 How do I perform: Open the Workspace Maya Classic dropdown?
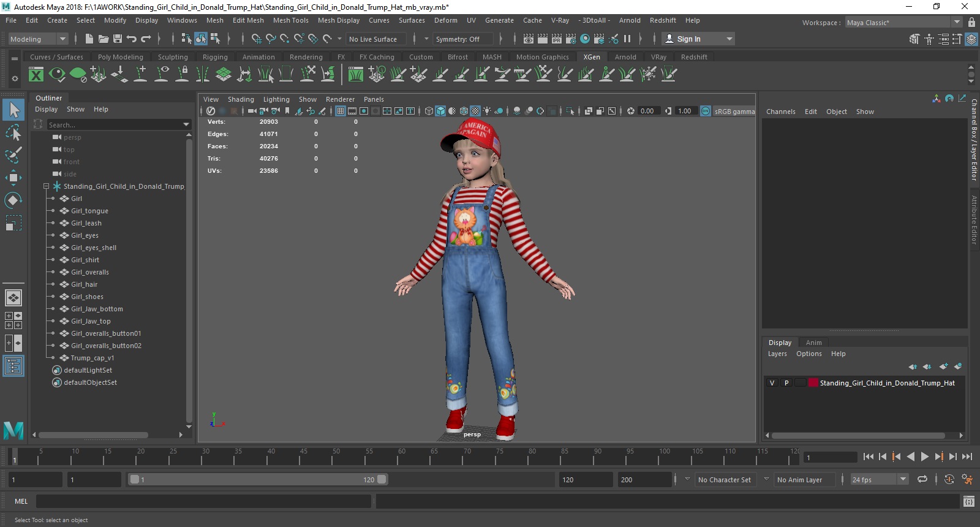904,22
